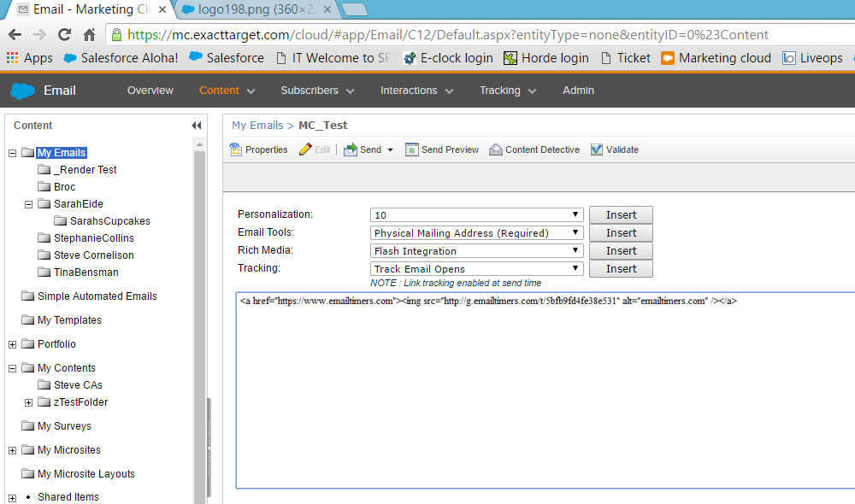This screenshot has width=855, height=504.
Task: Open the E-clock login bookmark
Action: pyautogui.click(x=448, y=58)
